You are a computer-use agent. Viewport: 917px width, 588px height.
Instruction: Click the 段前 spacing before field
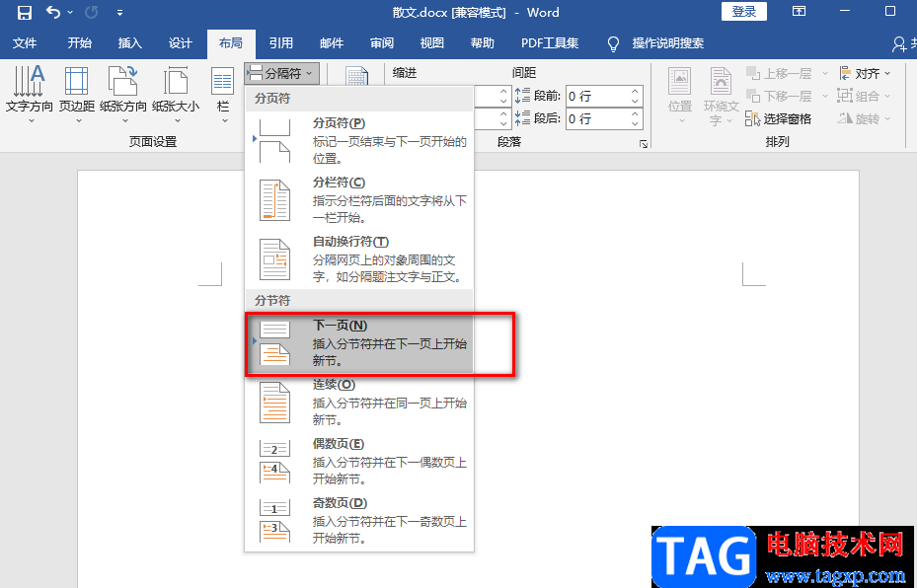pos(597,96)
